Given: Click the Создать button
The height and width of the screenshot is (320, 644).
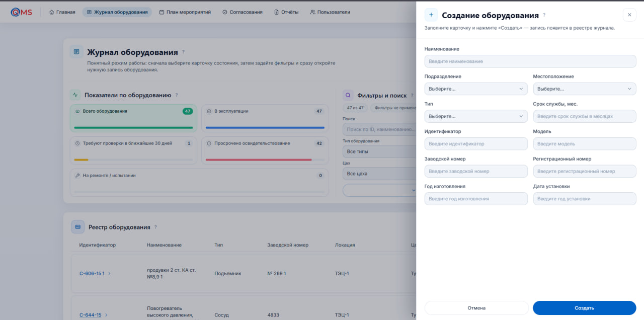Looking at the screenshot, I should pos(585,308).
